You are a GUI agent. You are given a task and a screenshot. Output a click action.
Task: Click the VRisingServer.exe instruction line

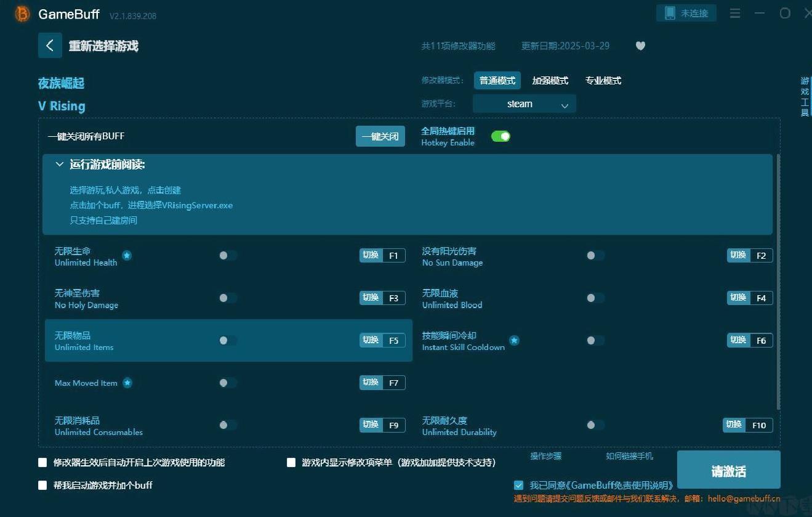click(x=151, y=205)
